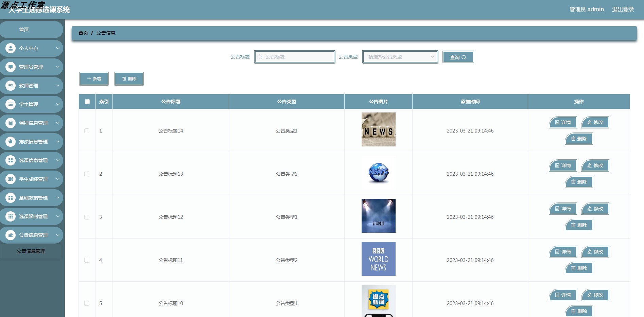Open the 请选择公告类型 dropdown

tap(400, 57)
